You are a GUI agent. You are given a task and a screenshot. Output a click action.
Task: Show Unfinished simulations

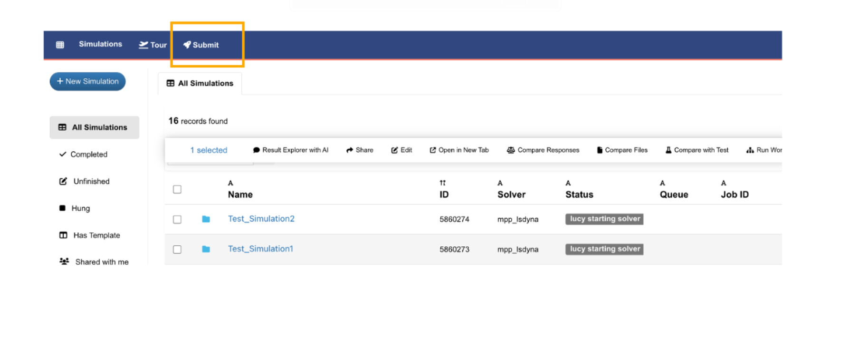91,181
